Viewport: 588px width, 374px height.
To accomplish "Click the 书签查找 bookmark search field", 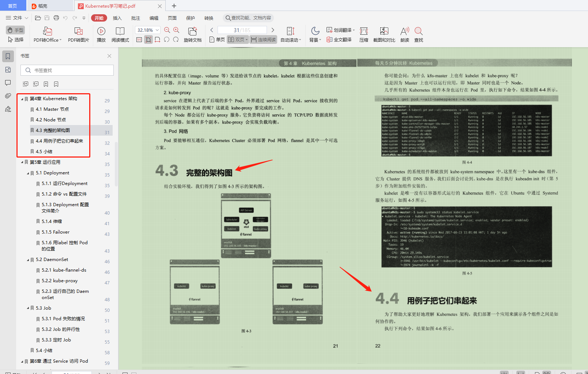I will [x=67, y=70].
